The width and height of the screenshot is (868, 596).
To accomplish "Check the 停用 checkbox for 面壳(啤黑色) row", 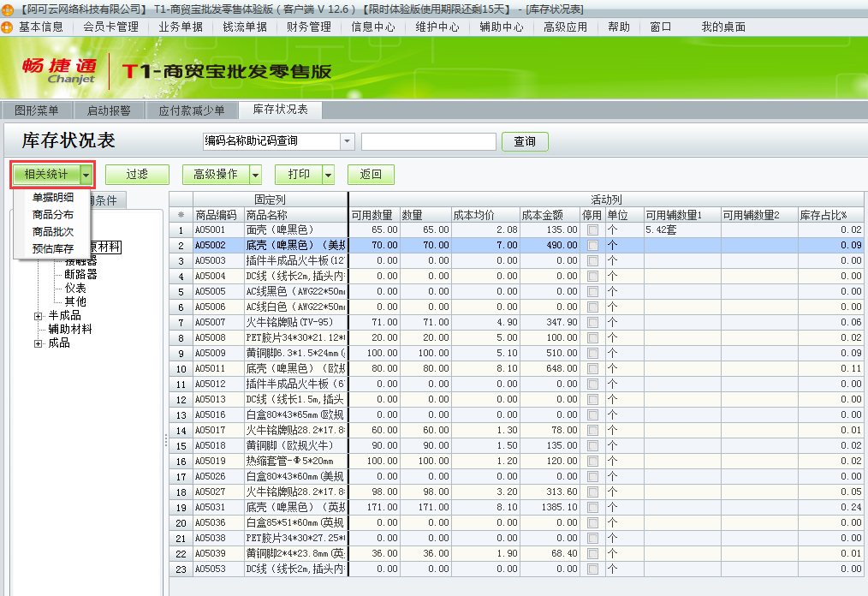I will (591, 229).
